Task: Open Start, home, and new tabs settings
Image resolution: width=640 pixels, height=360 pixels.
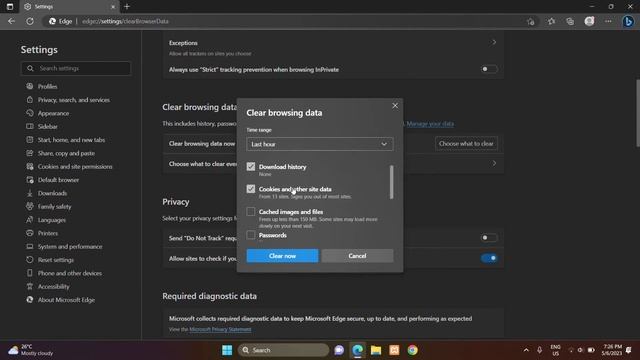Action: pos(71,140)
